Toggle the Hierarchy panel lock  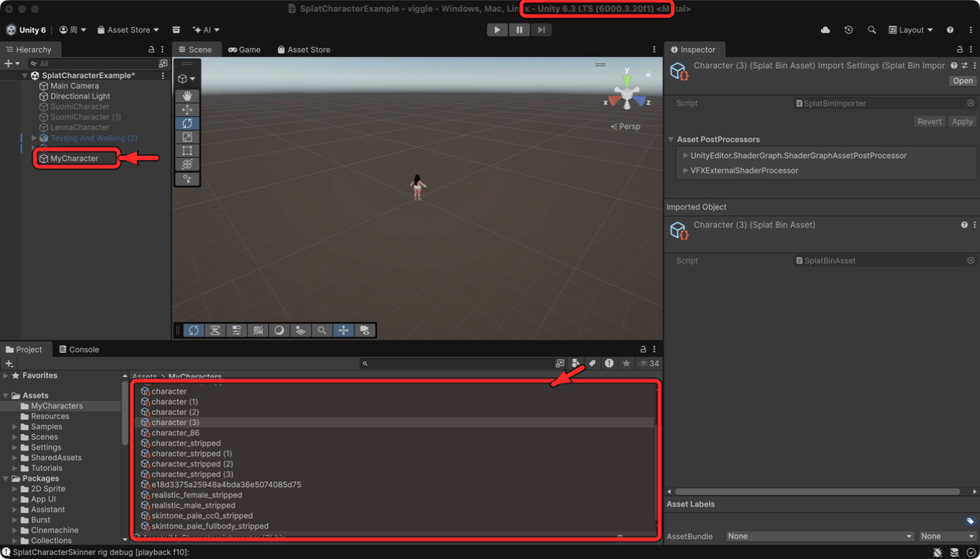coord(151,49)
